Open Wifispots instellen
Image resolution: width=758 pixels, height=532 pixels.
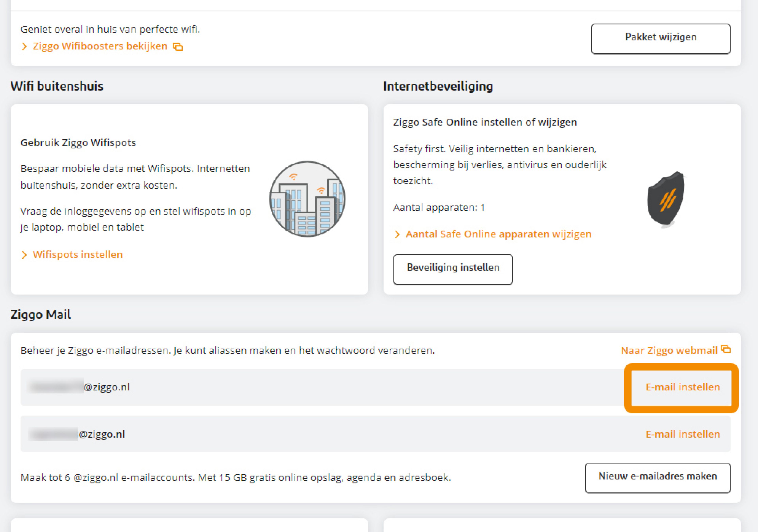click(x=77, y=255)
